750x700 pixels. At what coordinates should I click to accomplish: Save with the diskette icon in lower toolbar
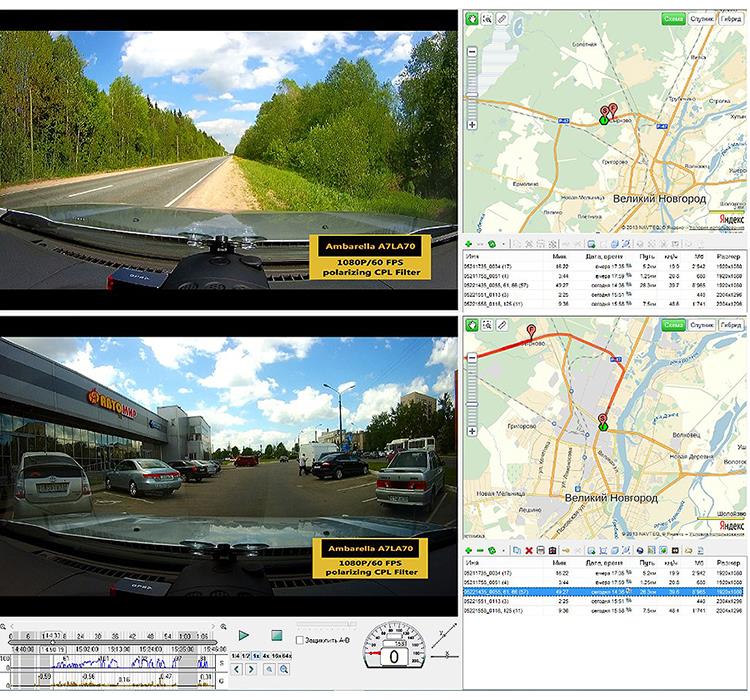[541, 550]
